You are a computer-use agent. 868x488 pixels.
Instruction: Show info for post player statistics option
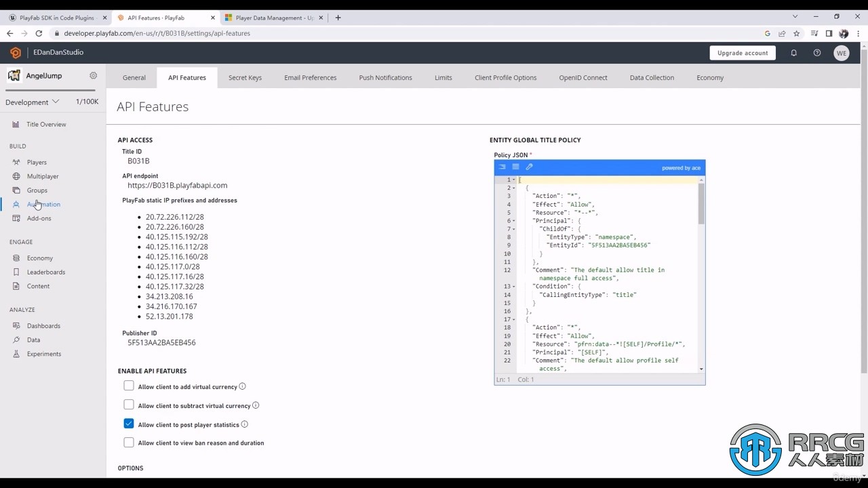pyautogui.click(x=245, y=424)
